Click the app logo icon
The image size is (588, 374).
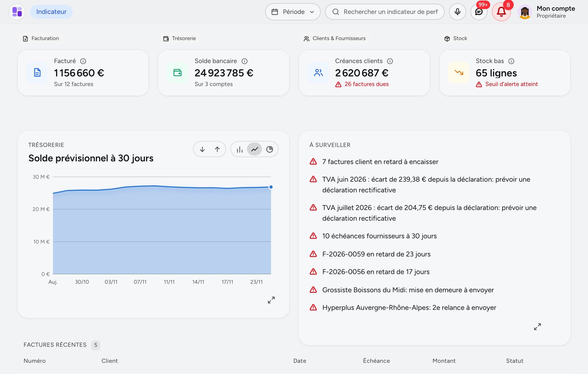coord(17,12)
